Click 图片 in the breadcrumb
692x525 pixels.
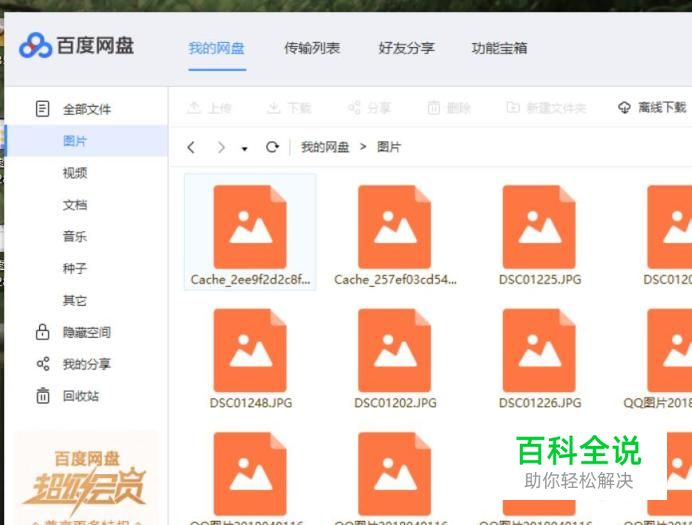pos(389,147)
